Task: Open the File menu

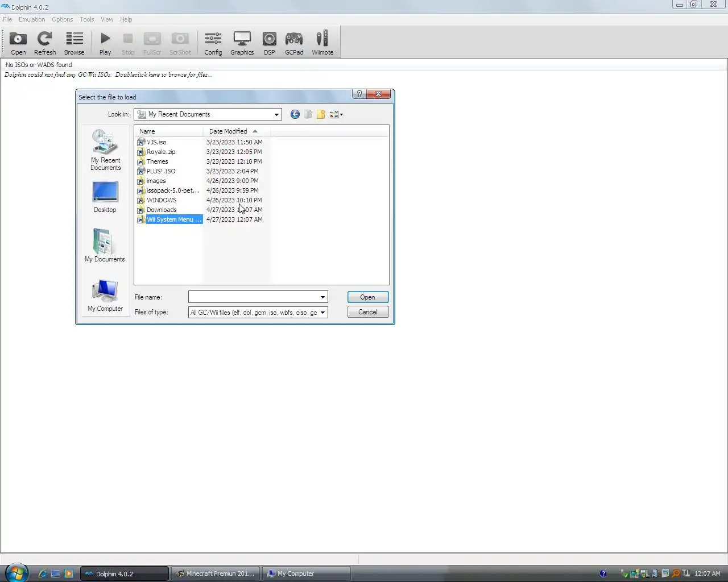Action: (7, 19)
